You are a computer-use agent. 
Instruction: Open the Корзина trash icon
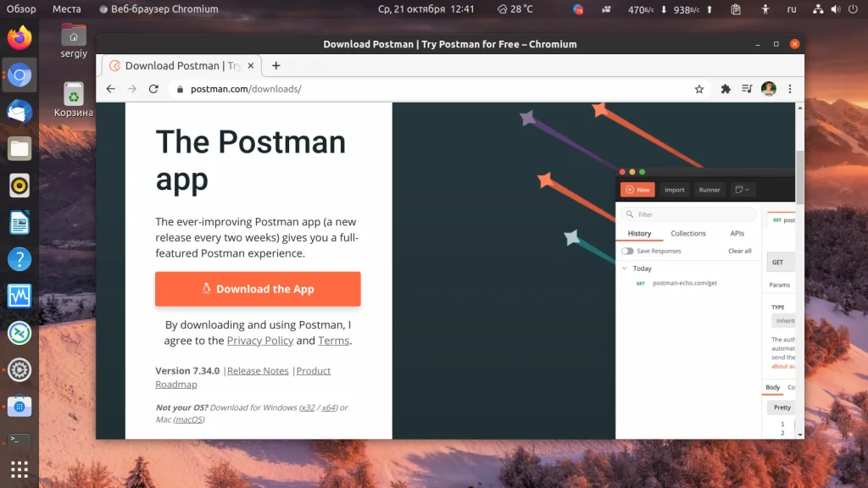(x=74, y=100)
